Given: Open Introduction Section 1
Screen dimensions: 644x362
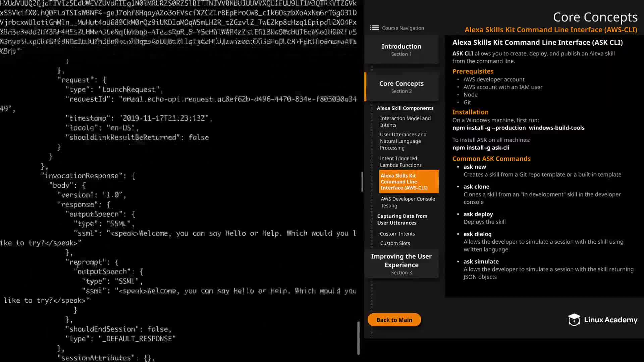Looking at the screenshot, I should [x=401, y=49].
